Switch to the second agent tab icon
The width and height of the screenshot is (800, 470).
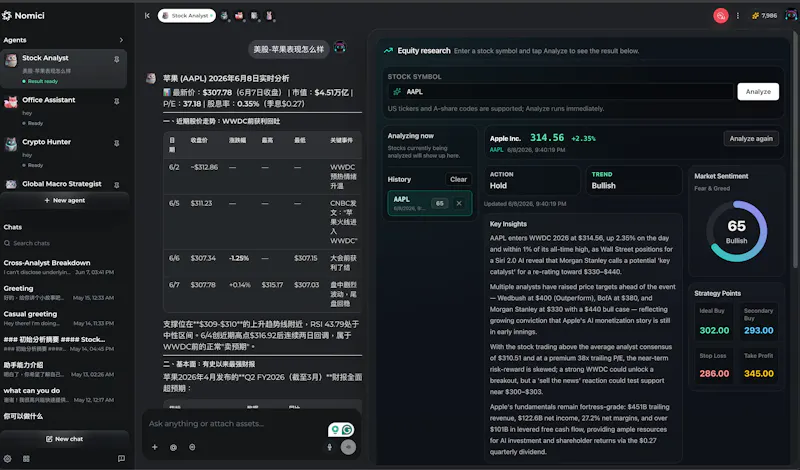(224, 16)
